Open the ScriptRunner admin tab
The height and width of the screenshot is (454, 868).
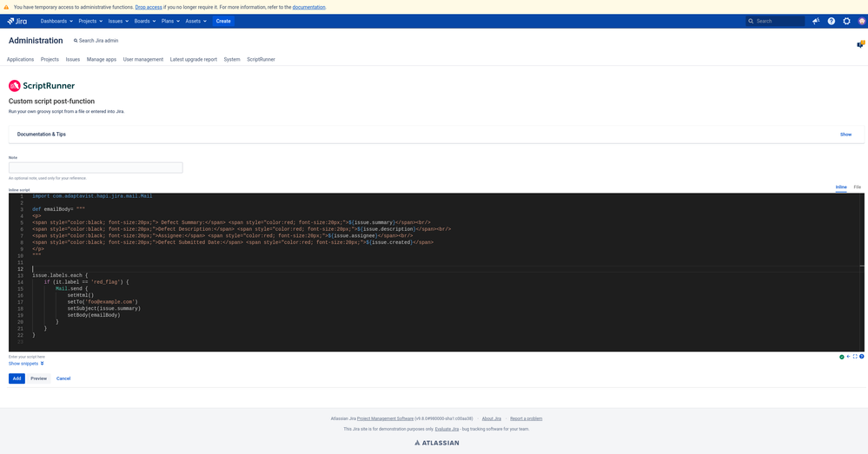(x=261, y=59)
